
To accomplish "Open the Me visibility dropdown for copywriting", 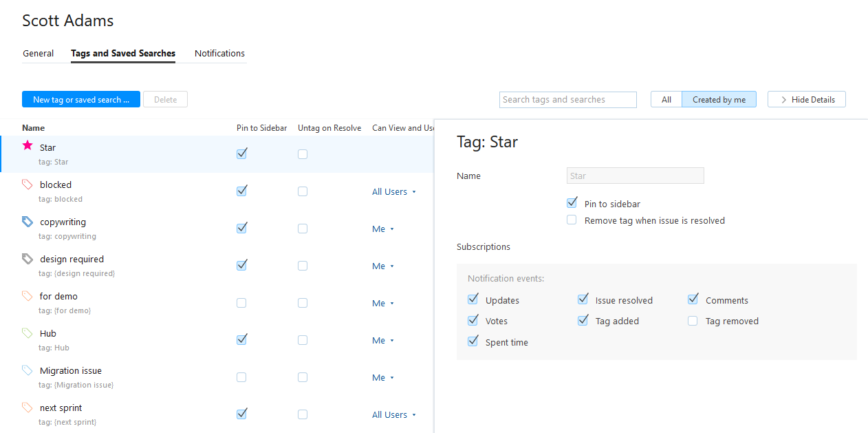I will click(x=383, y=229).
